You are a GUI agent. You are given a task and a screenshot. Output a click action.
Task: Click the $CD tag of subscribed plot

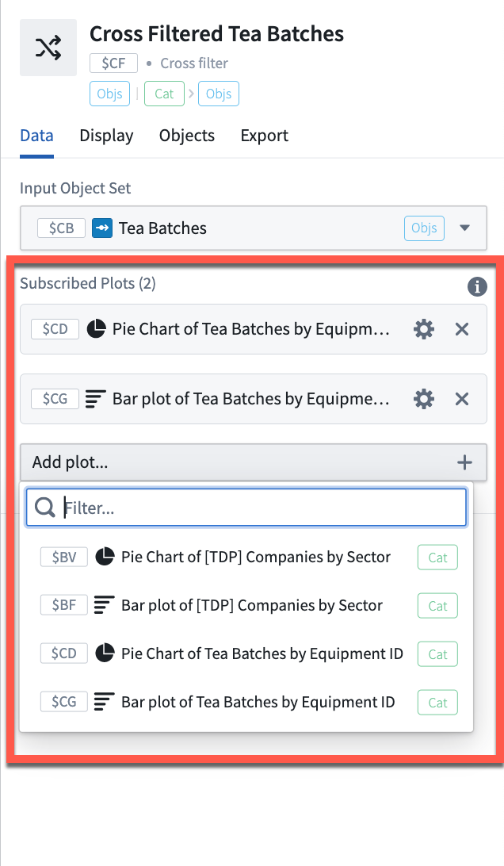pyautogui.click(x=55, y=329)
